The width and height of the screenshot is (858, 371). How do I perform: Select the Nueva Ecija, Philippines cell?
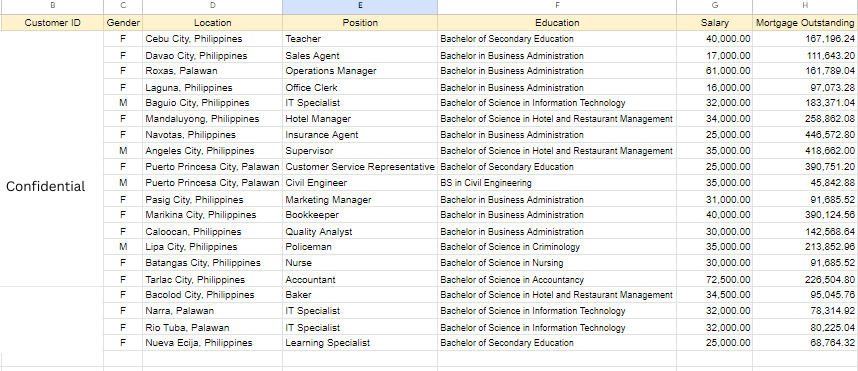(212, 343)
